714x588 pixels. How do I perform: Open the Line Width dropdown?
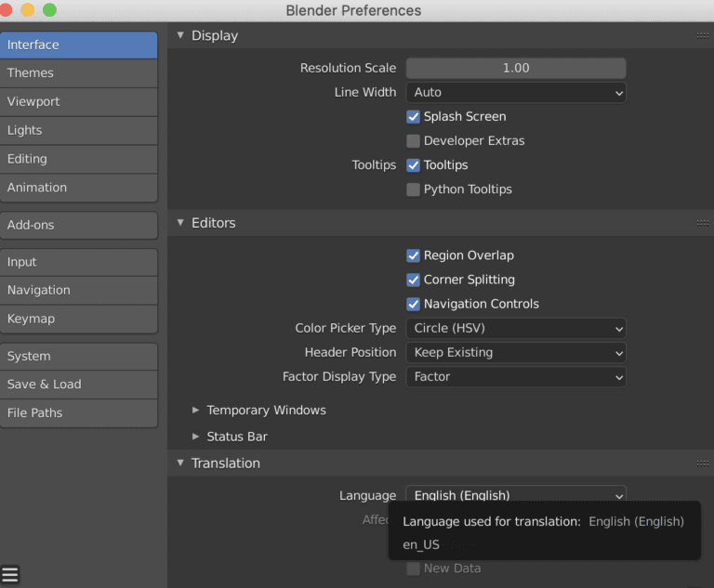point(516,93)
